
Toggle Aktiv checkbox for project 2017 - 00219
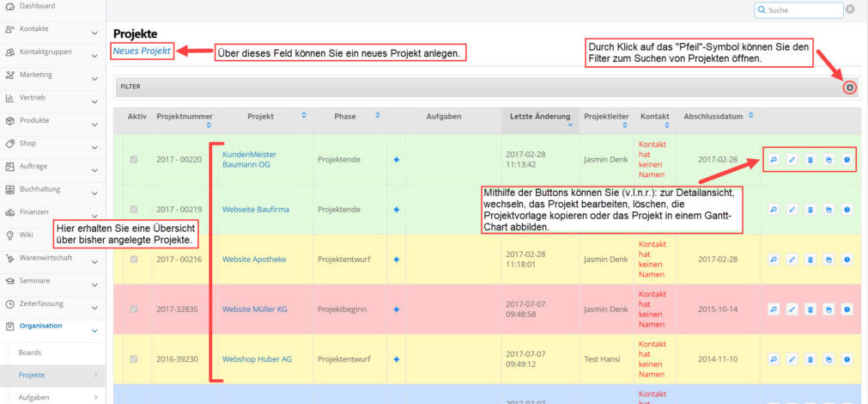(x=133, y=210)
